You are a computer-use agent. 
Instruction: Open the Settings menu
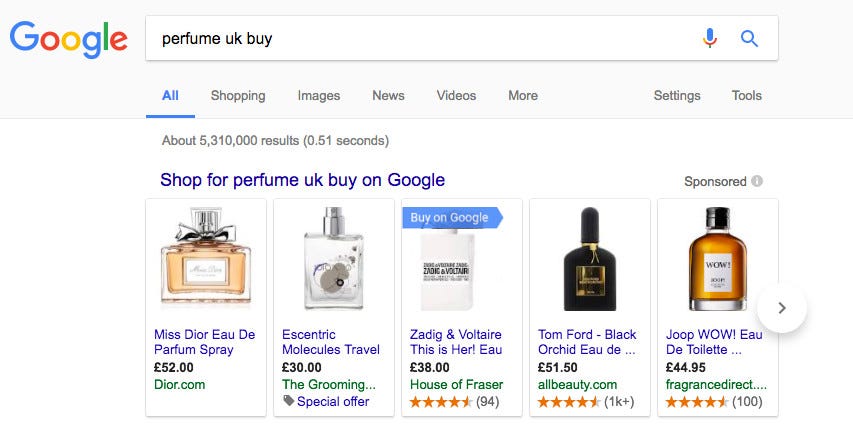677,96
